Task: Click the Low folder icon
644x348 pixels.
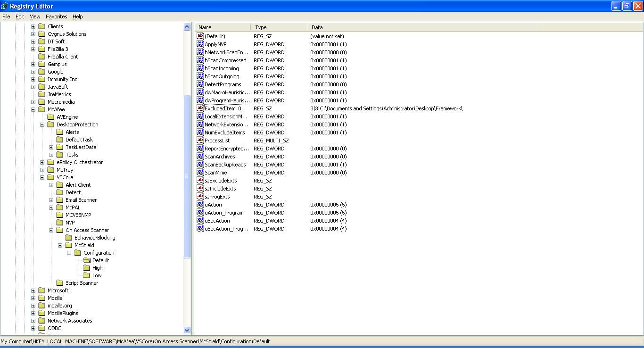Action: [86, 275]
